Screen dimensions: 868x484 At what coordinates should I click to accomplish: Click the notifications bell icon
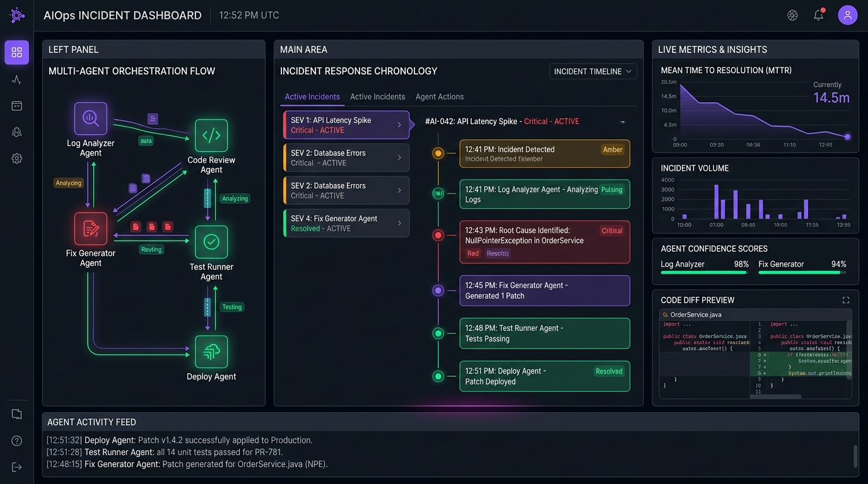coord(818,15)
